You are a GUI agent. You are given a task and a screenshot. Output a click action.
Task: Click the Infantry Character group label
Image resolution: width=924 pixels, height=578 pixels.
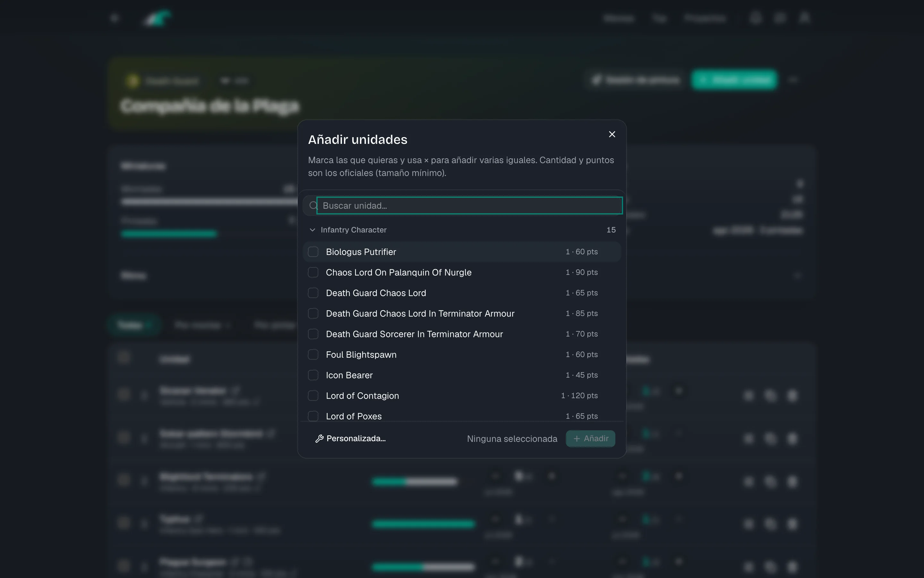354,230
